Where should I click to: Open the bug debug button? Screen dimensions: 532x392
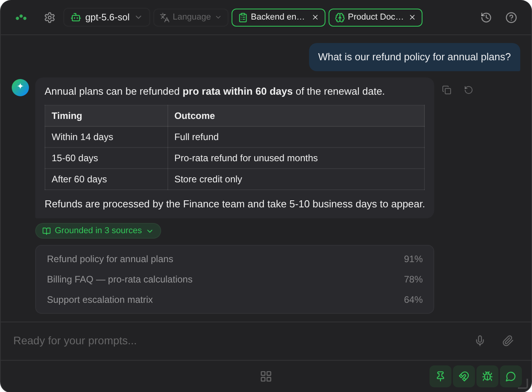pos(487,376)
